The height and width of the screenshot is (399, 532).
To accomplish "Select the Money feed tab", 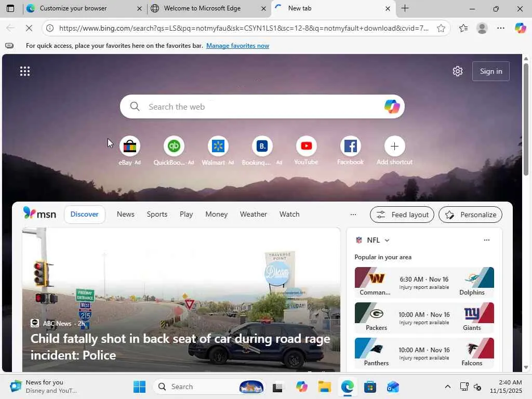I will [217, 215].
